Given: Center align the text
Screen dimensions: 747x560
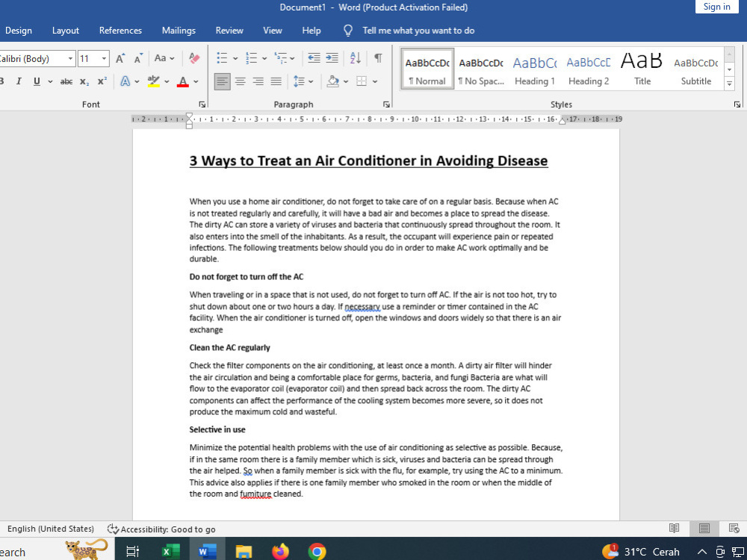Looking at the screenshot, I should pos(240,81).
